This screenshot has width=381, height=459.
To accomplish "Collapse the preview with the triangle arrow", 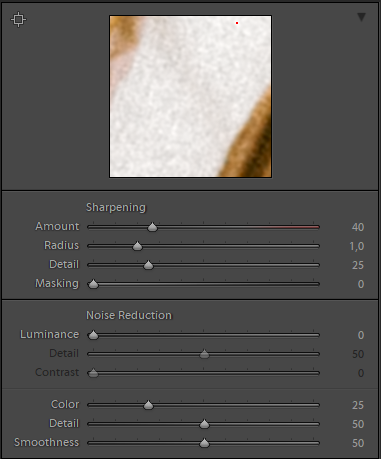I will (361, 17).
